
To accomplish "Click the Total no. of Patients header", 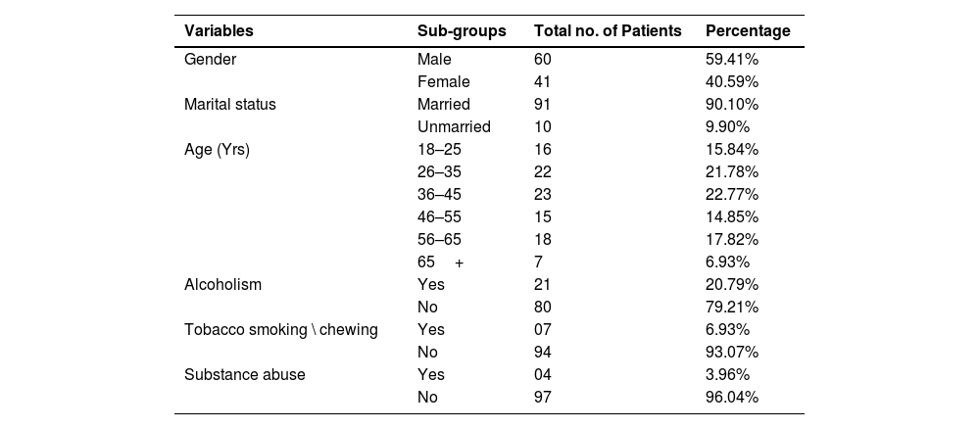I will pos(608,30).
